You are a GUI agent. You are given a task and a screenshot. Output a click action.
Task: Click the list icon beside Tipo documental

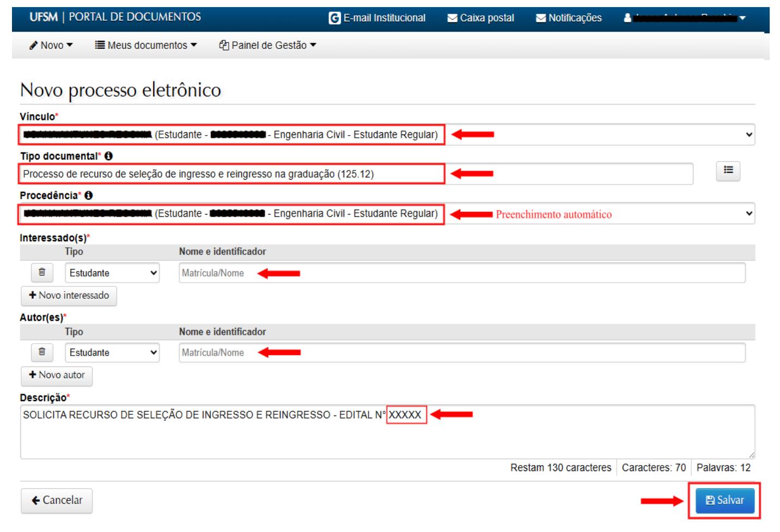[x=728, y=170]
